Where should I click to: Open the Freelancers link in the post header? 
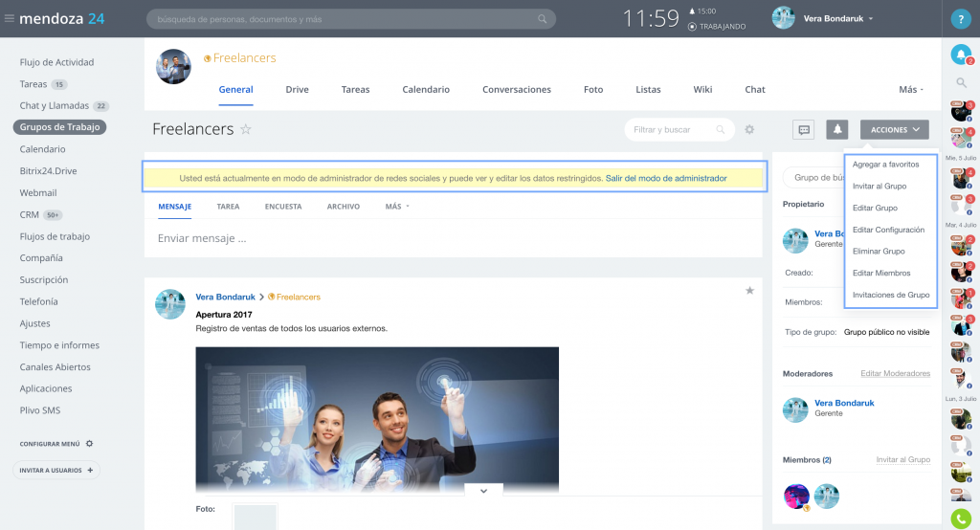[299, 297]
